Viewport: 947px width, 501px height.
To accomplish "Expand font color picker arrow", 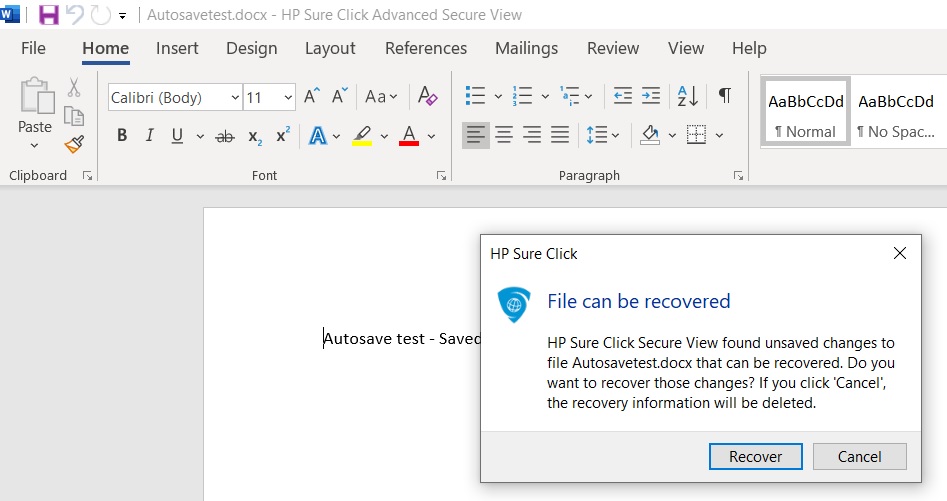I will pyautogui.click(x=431, y=136).
